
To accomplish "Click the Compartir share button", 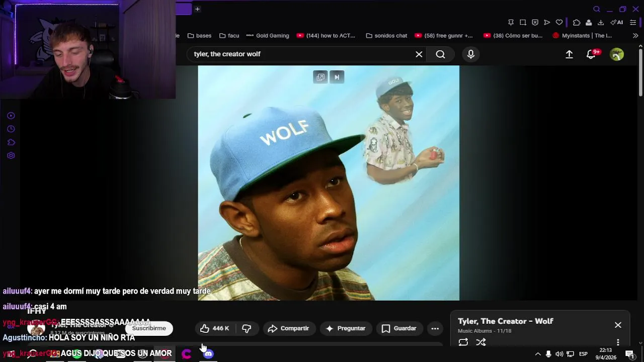I will click(288, 328).
